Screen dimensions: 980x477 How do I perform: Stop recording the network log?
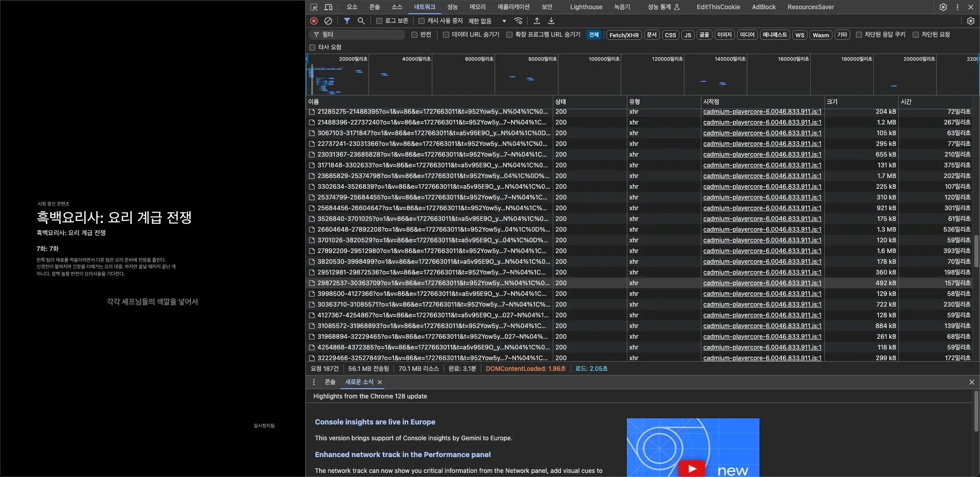314,21
